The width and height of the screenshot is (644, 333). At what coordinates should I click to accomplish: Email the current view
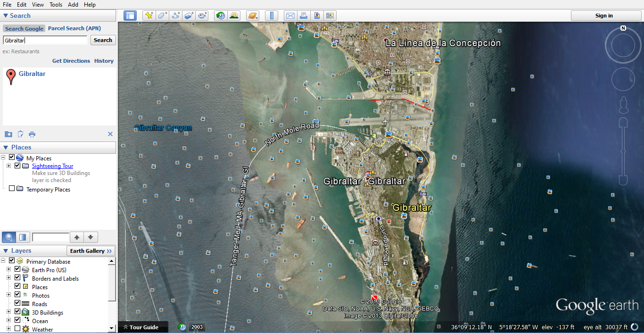click(290, 16)
